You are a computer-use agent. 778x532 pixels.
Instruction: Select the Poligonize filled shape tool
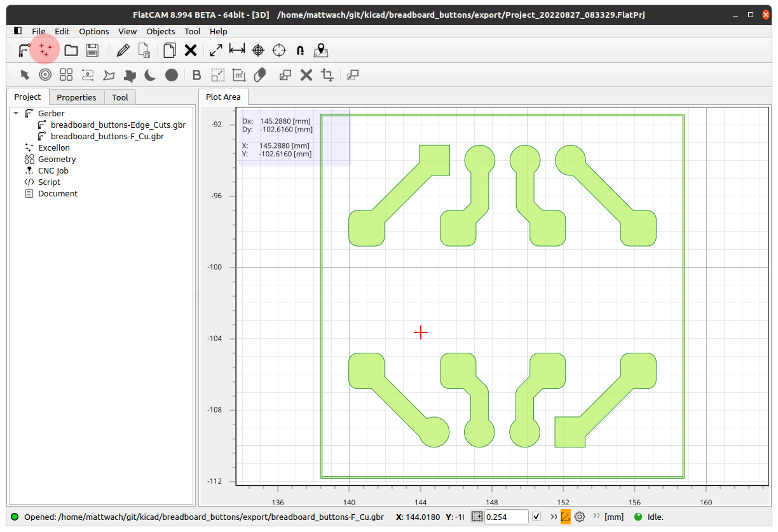[130, 75]
